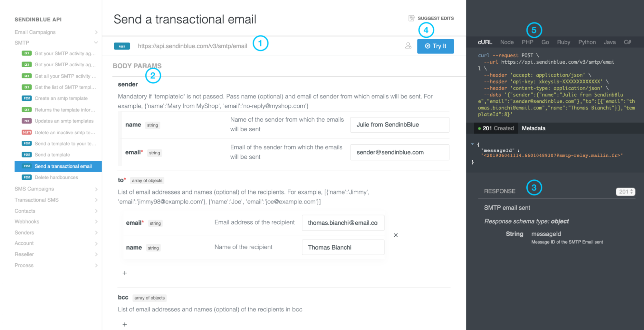Collapse the JSON response triangle
Image resolution: width=644 pixels, height=330 pixels.
pyautogui.click(x=472, y=144)
